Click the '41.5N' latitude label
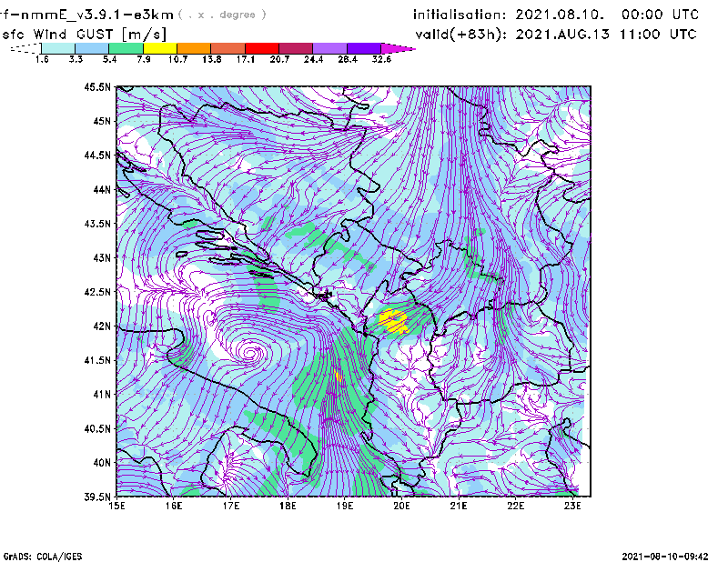The width and height of the screenshot is (728, 562). click(x=97, y=360)
